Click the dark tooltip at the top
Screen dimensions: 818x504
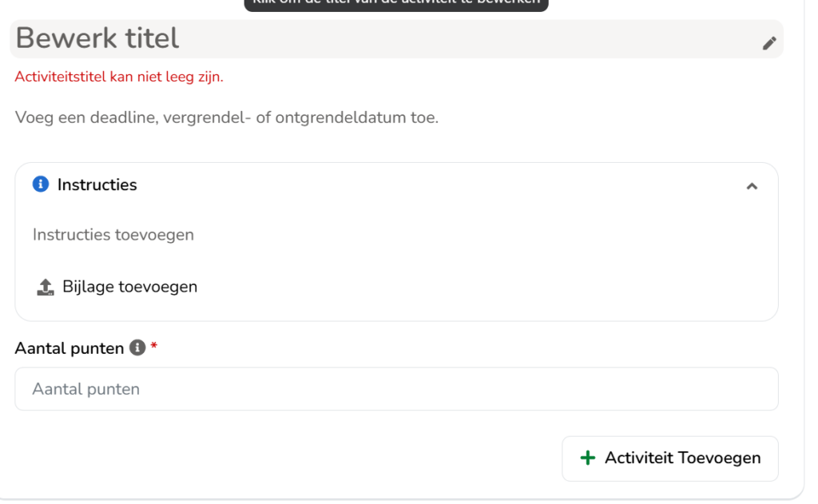[396, 4]
